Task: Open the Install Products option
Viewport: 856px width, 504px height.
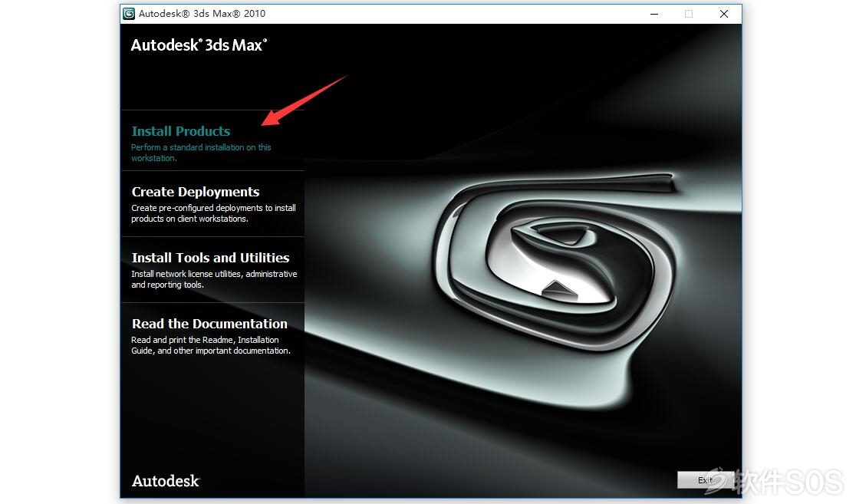Action: point(181,131)
